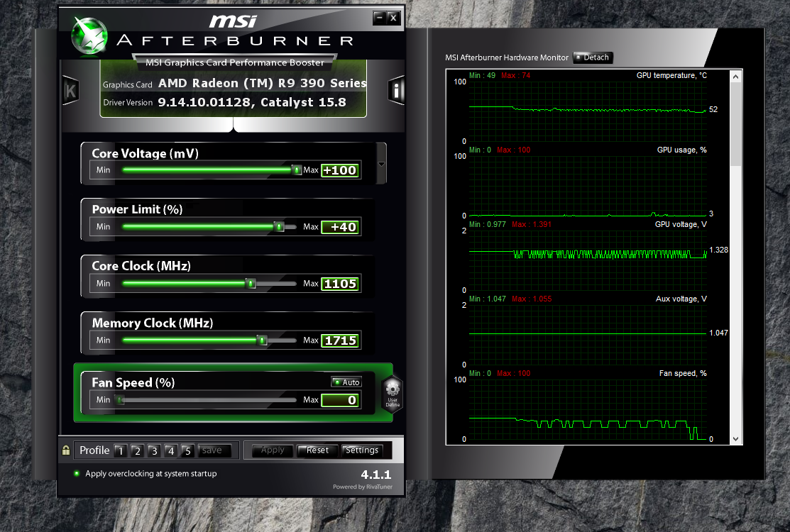
Task: Toggle the fan speed Auto button
Action: click(346, 382)
